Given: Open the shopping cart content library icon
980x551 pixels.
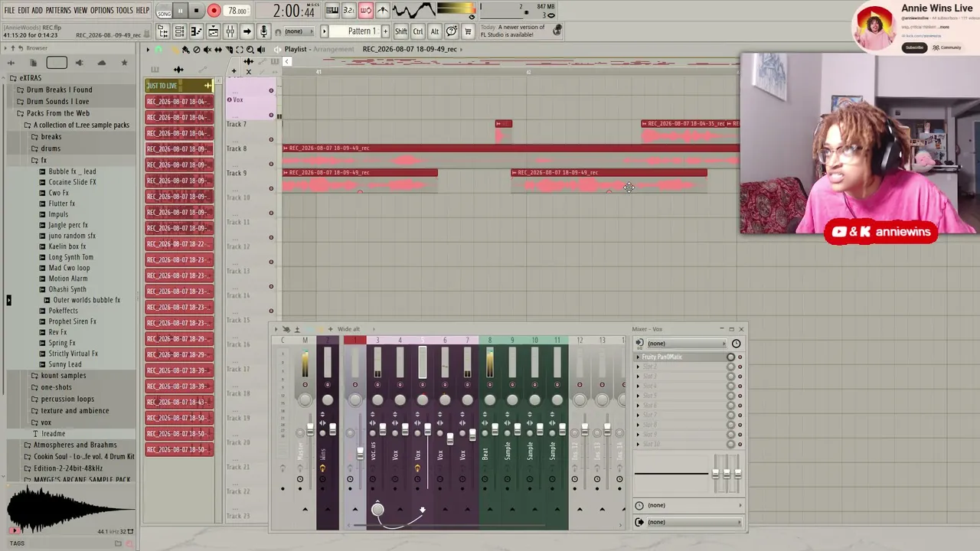Looking at the screenshot, I should click(x=468, y=31).
